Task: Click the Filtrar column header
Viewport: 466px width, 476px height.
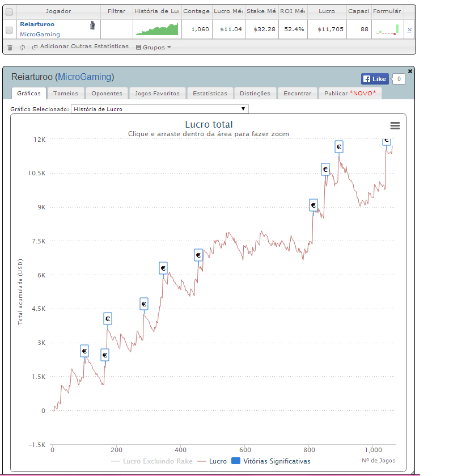Action: 117,11
